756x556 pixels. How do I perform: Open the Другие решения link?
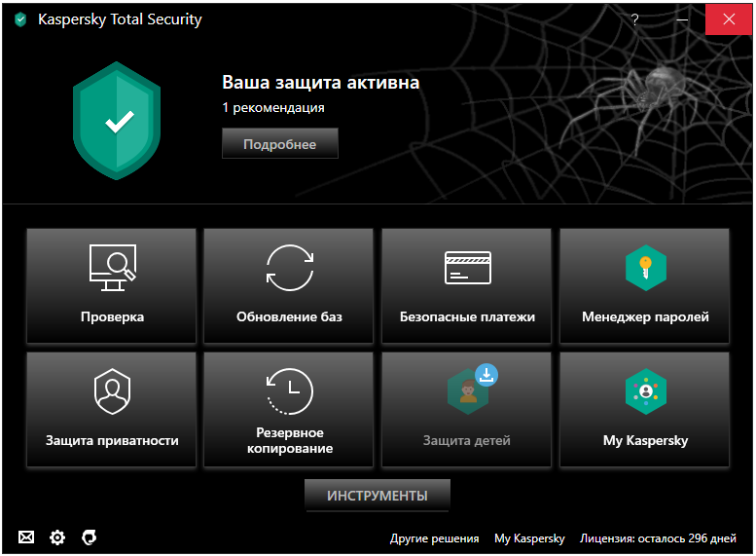[434, 538]
